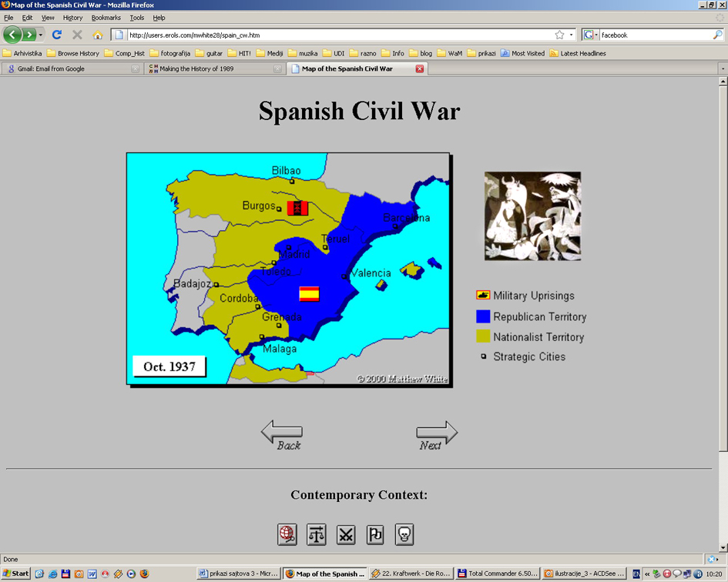This screenshot has height=582, width=728.
Task: Switch to Making the History of 1989 tab
Action: (213, 69)
